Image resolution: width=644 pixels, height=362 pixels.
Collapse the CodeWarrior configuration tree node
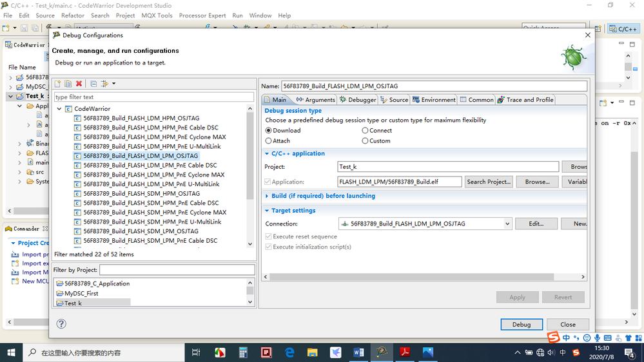[59, 109]
